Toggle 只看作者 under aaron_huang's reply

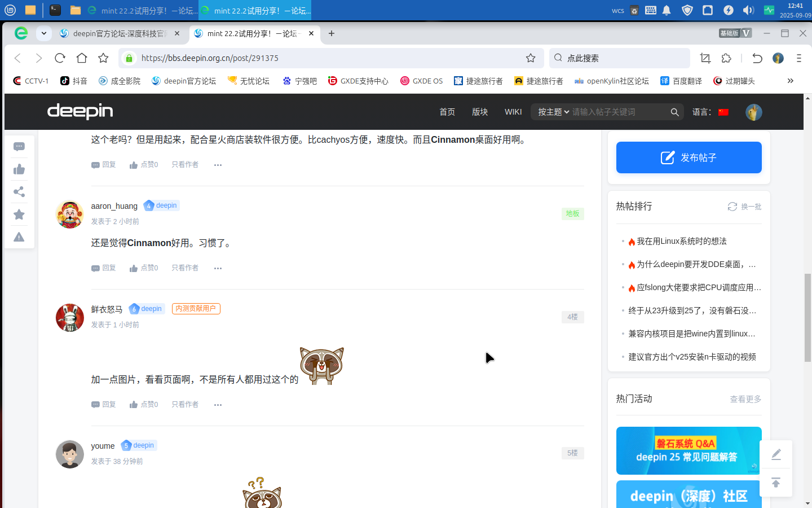coord(185,268)
